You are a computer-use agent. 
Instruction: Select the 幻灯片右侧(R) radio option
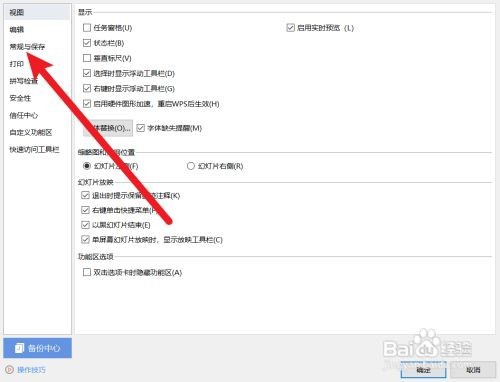coord(190,166)
